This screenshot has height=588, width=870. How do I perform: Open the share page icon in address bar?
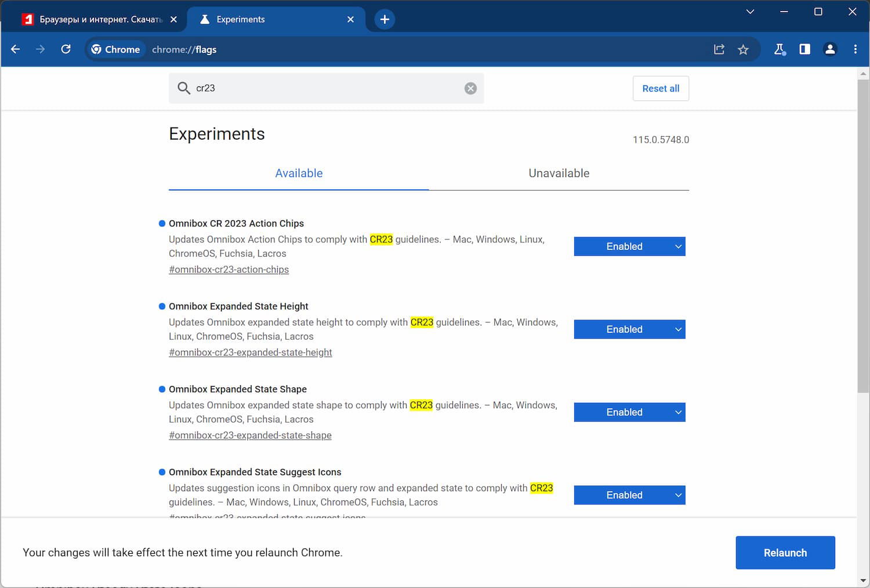tap(719, 49)
